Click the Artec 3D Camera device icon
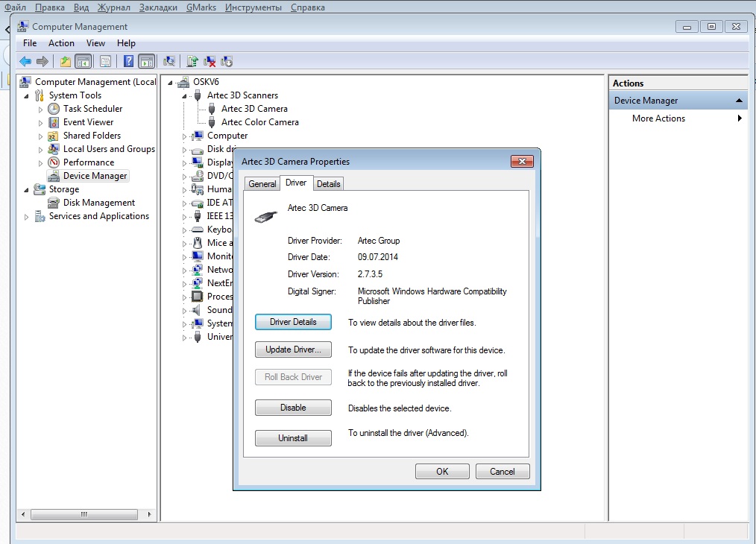 click(x=212, y=109)
